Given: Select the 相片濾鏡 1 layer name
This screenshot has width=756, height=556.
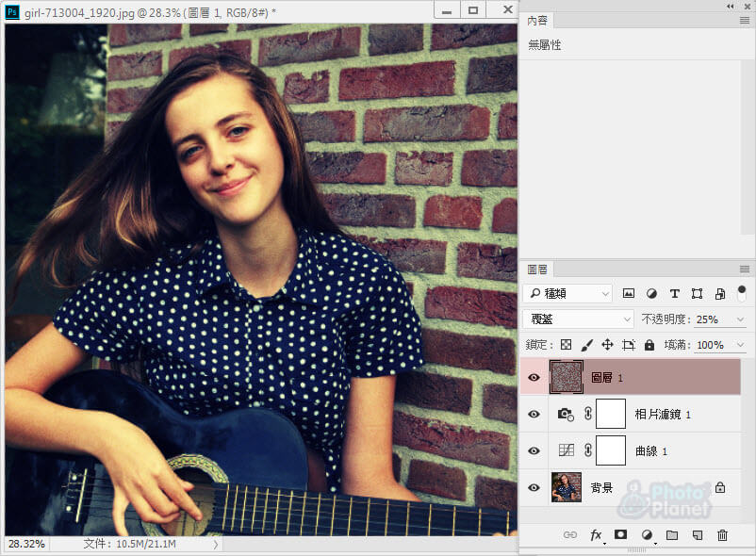Looking at the screenshot, I should point(663,415).
